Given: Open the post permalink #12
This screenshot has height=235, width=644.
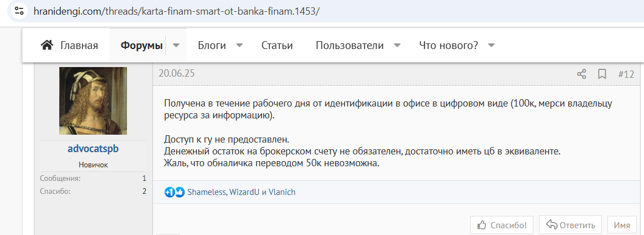Looking at the screenshot, I should click(x=626, y=74).
